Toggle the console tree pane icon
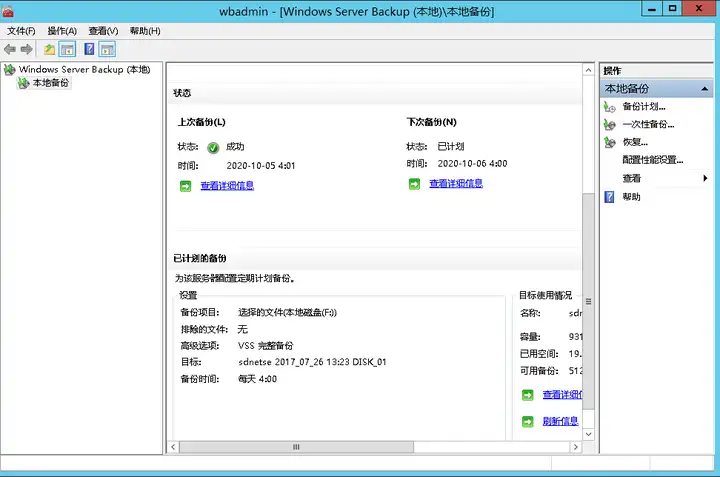 pyautogui.click(x=67, y=49)
